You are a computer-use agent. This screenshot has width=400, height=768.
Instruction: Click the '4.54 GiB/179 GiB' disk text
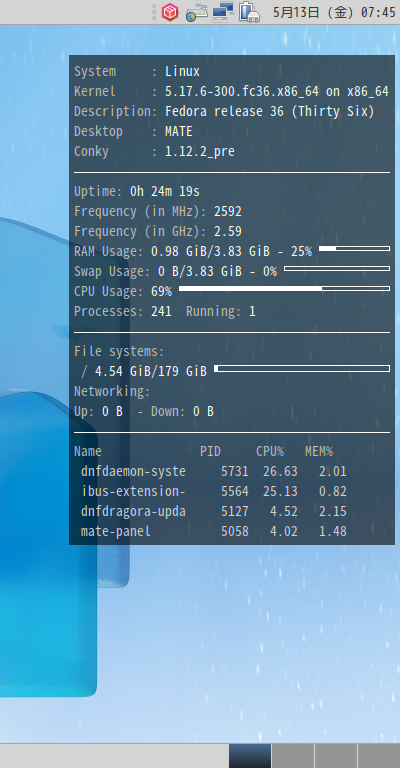point(151,372)
